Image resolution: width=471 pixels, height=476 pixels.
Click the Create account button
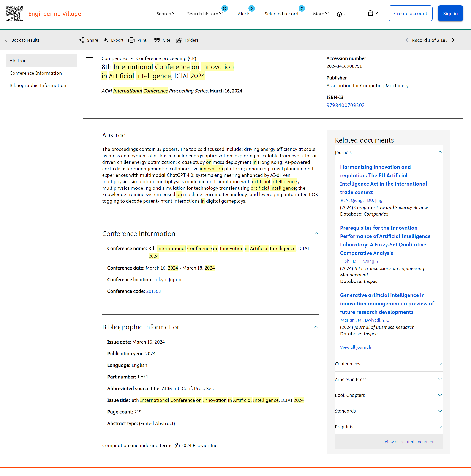click(x=410, y=13)
